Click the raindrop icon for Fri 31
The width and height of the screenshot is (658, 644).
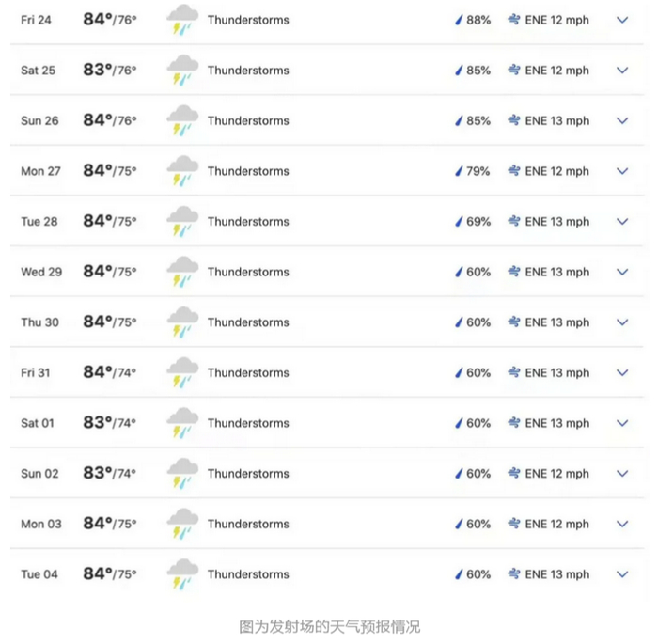459,373
